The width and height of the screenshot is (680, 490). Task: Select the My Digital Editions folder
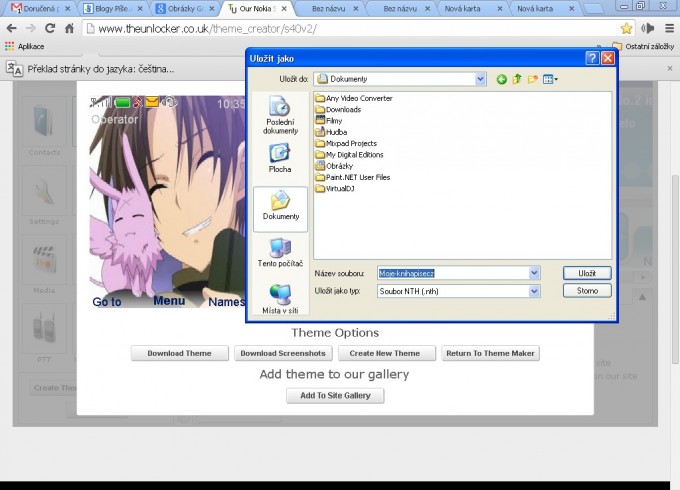tap(350, 155)
